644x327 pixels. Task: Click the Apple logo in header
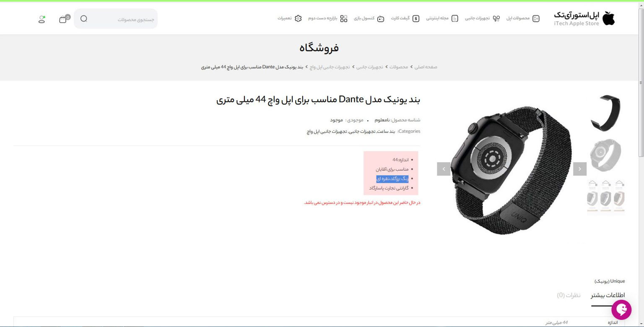(x=608, y=18)
